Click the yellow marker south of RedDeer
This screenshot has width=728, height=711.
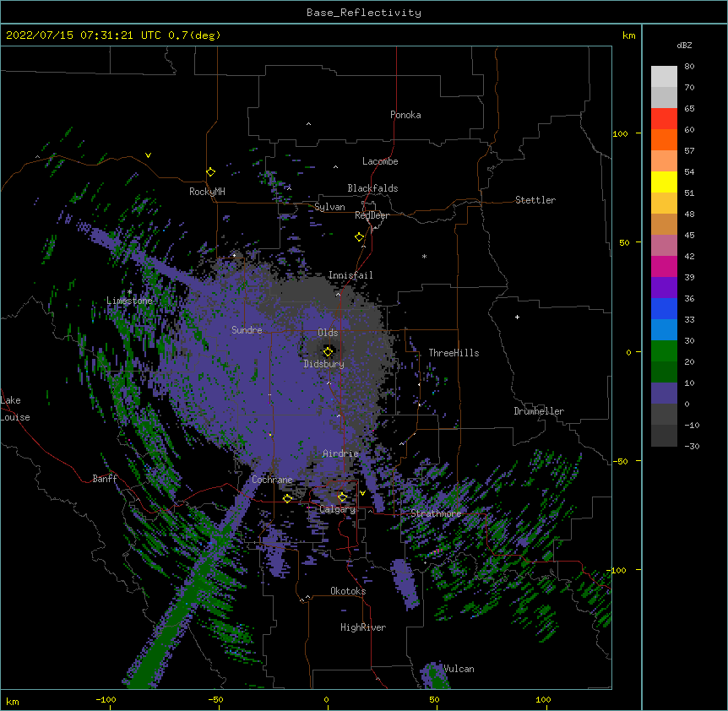pyautogui.click(x=359, y=237)
